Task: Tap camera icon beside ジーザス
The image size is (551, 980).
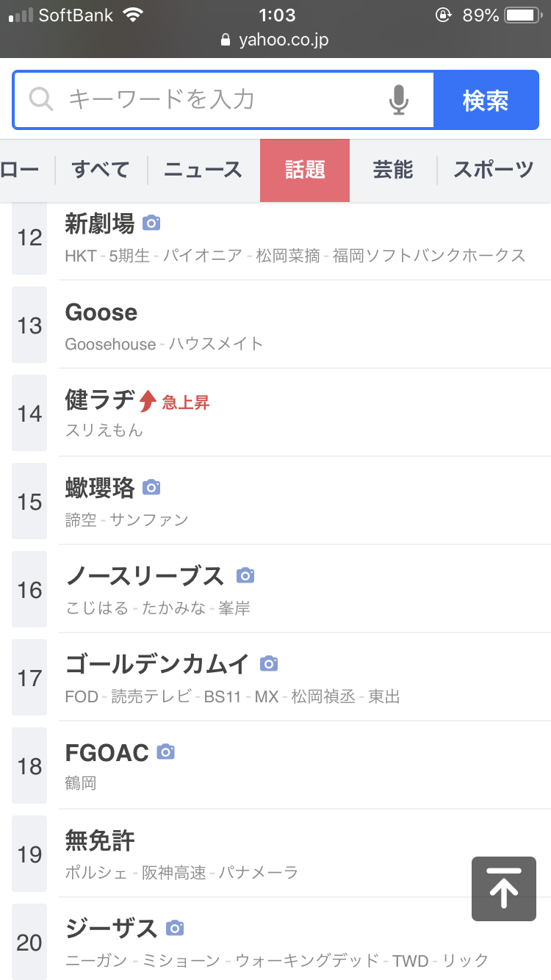Action: coord(175,928)
